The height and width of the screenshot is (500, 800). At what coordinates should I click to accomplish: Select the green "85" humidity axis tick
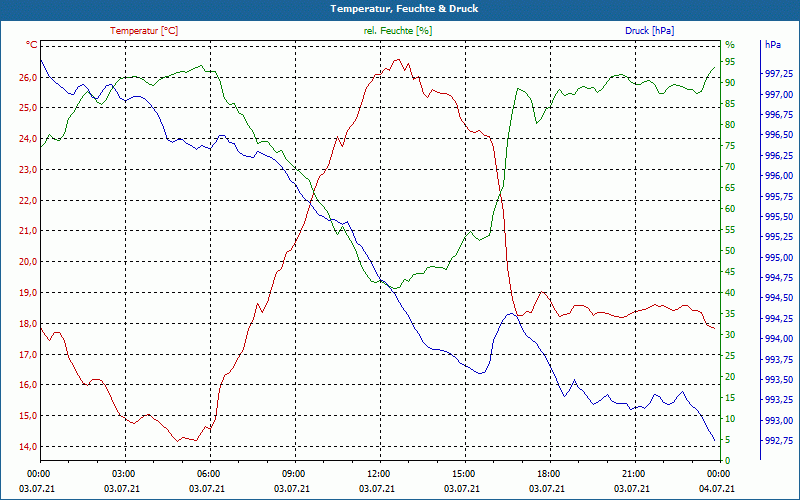coord(730,104)
